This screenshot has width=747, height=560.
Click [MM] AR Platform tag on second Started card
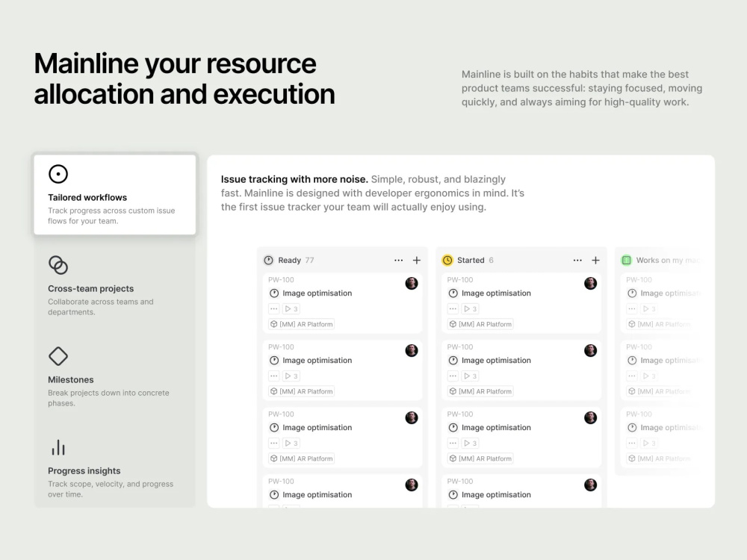(480, 391)
